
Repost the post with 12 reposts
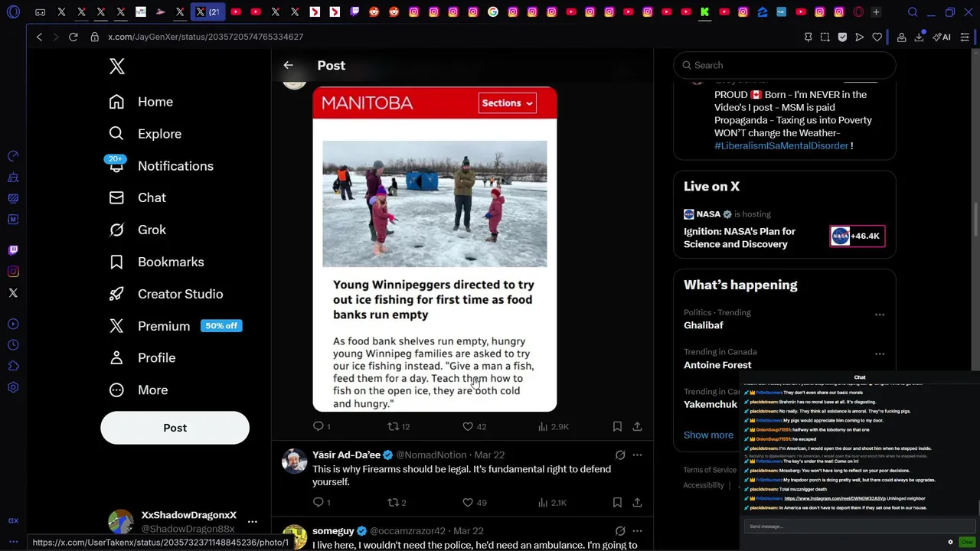pos(398,426)
